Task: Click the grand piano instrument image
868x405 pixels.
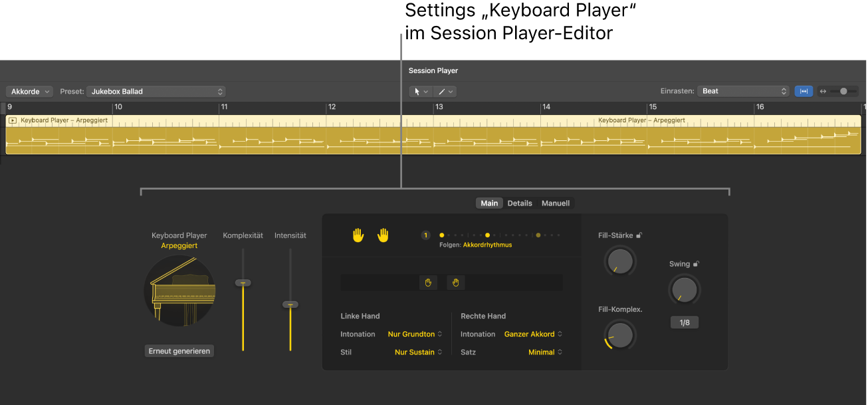Action: point(179,291)
